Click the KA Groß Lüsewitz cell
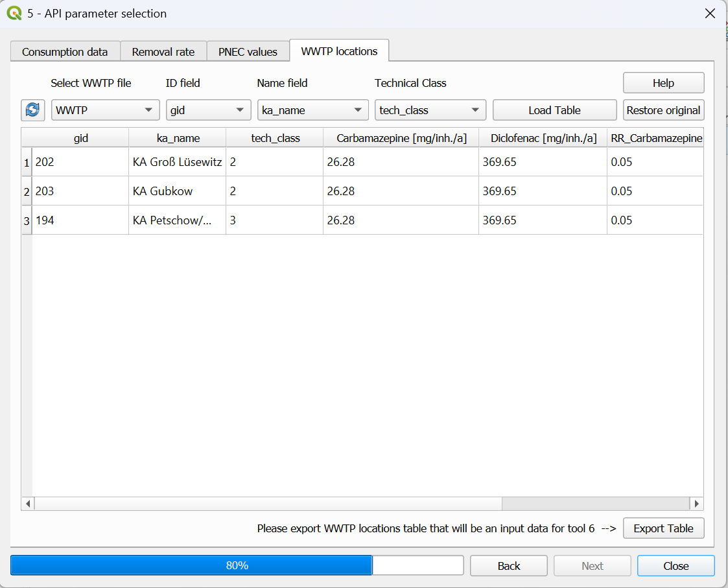 tap(178, 162)
